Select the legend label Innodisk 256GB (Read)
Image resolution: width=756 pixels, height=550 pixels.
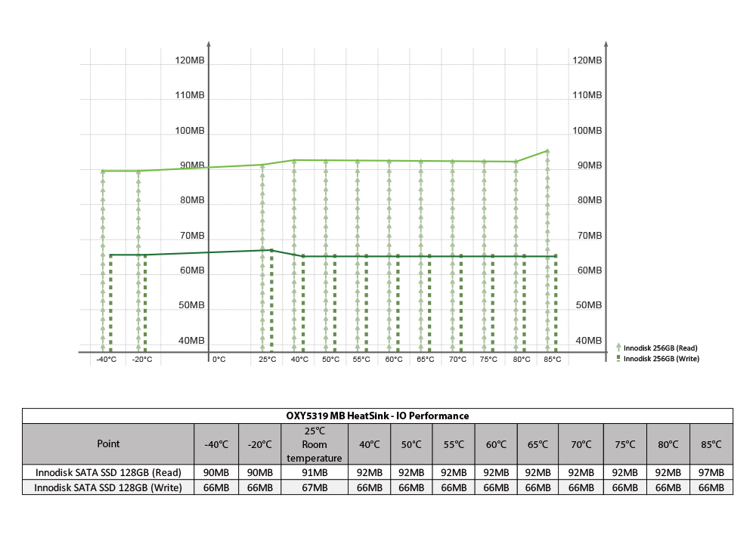pyautogui.click(x=660, y=348)
